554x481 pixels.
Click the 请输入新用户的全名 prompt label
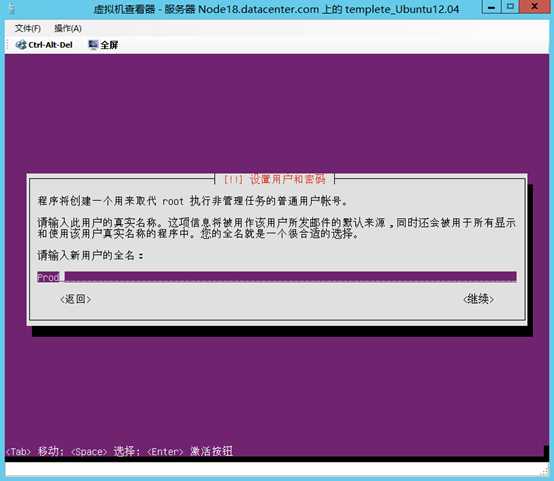[x=90, y=255]
